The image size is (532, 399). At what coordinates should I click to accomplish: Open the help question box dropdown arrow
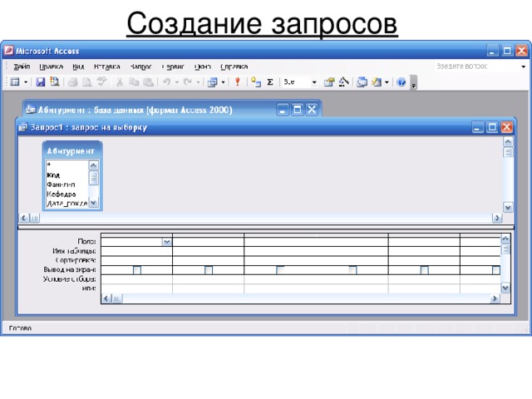[523, 66]
